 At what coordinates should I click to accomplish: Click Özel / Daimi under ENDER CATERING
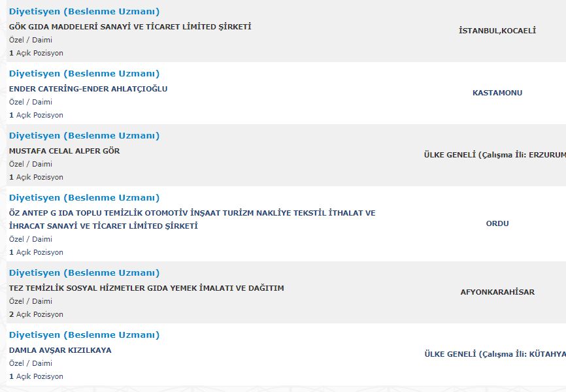click(x=31, y=102)
